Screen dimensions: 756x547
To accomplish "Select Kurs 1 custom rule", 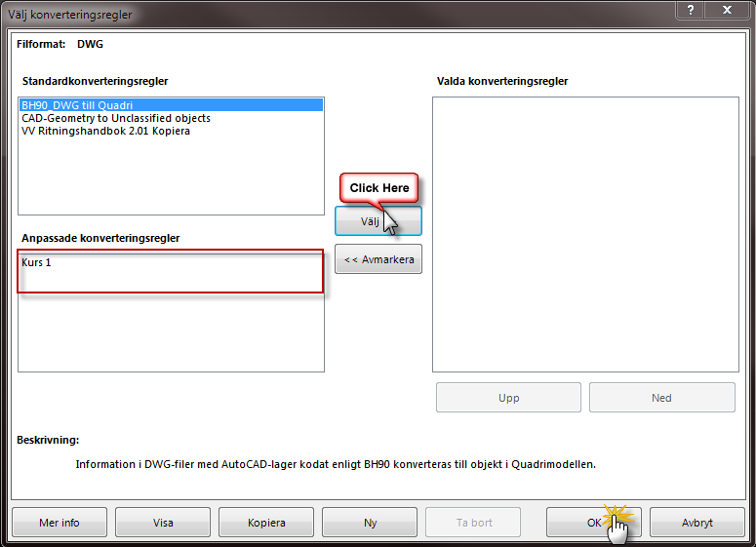I will coord(171,262).
